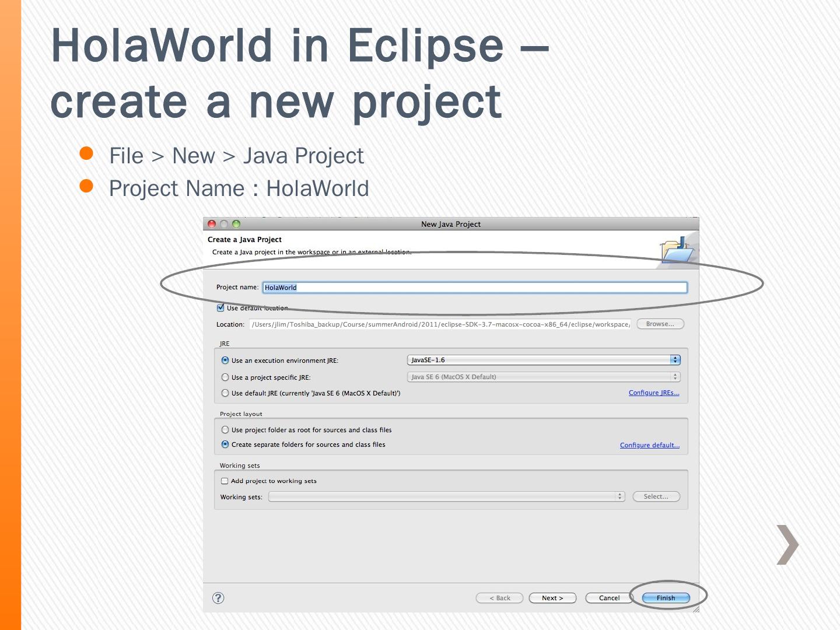
Task: Toggle the Use default location checkbox
Action: pos(220,308)
